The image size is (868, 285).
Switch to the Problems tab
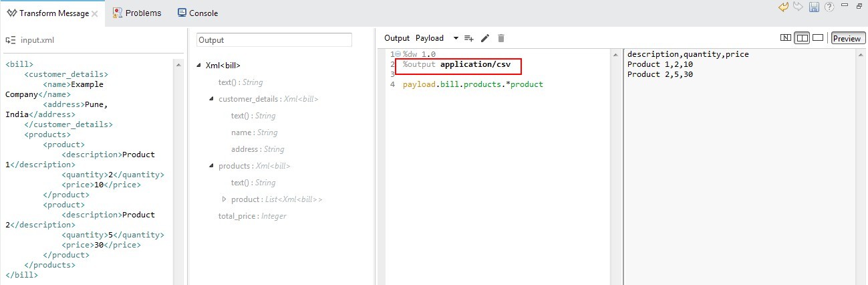coord(137,13)
